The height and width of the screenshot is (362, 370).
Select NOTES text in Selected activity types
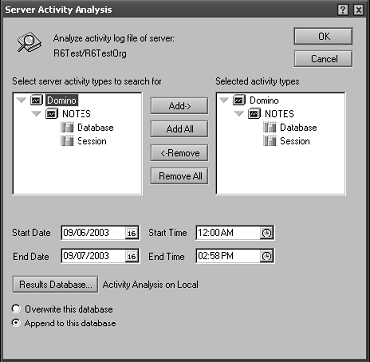(279, 114)
